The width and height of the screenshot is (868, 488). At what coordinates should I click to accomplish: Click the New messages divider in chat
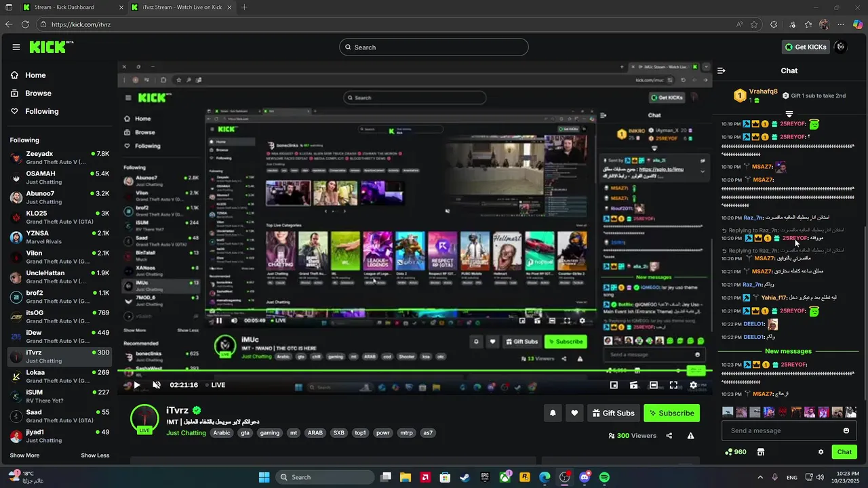[788, 351]
